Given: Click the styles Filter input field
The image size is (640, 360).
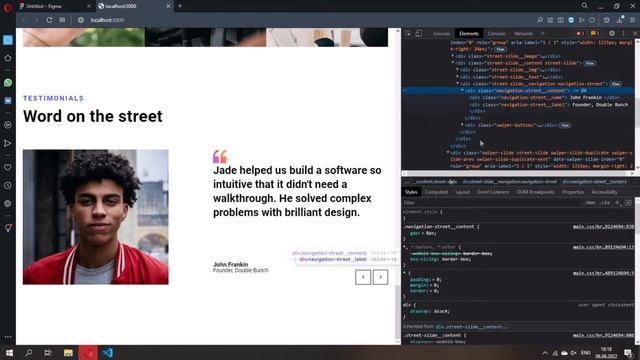Looking at the screenshot, I should 492,202.
